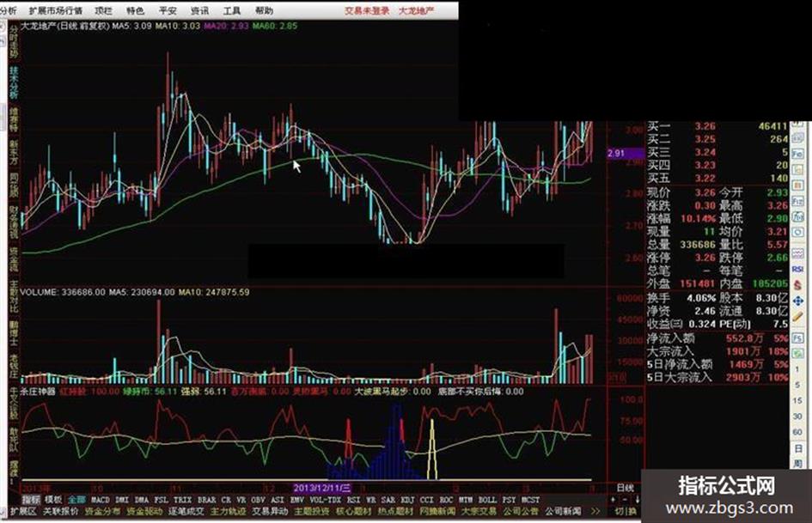
Task: Open 资金分布 fund distribution
Action: pos(102,512)
